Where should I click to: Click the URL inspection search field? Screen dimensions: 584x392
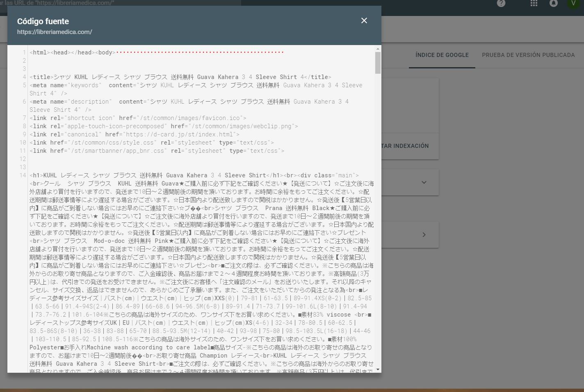pyautogui.click(x=120, y=3)
